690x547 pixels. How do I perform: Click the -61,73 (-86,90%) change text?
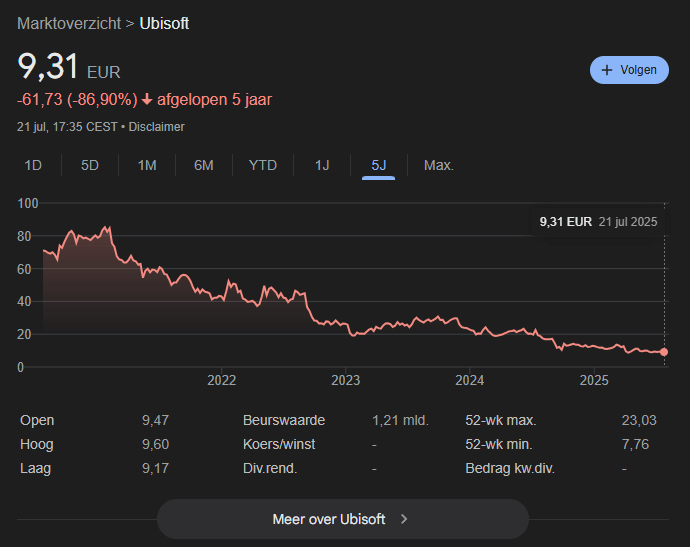[x=77, y=99]
